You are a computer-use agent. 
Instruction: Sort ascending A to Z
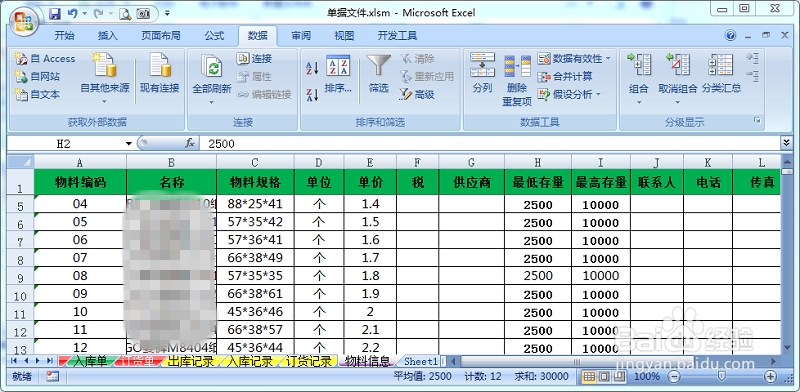point(312,68)
